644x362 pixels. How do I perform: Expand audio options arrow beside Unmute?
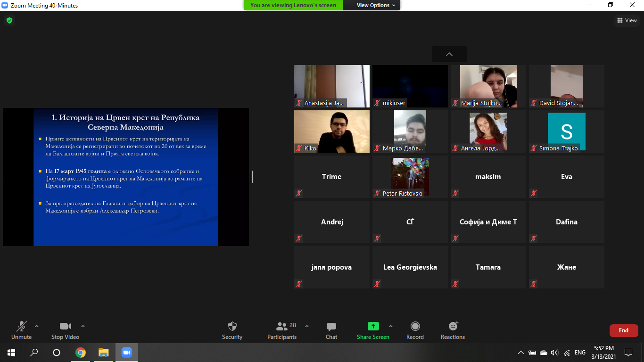pos(37,326)
